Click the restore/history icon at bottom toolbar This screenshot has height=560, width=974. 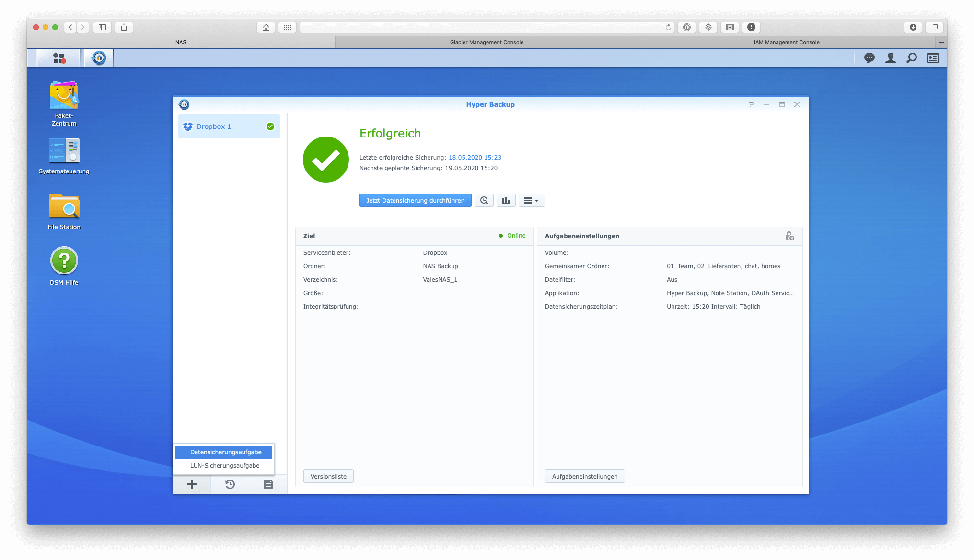click(230, 484)
